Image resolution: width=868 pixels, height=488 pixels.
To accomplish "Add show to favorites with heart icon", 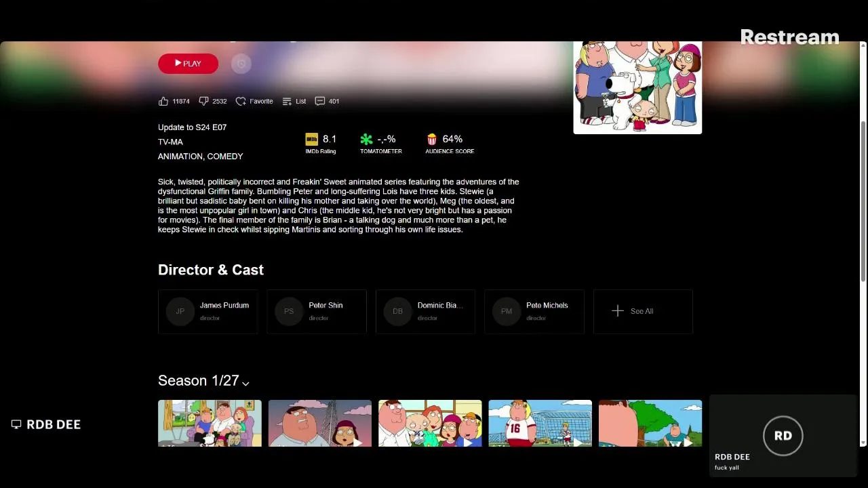I will [241, 101].
